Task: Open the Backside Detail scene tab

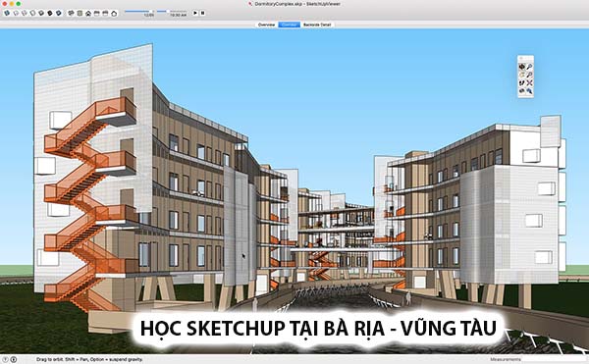Action: [317, 25]
